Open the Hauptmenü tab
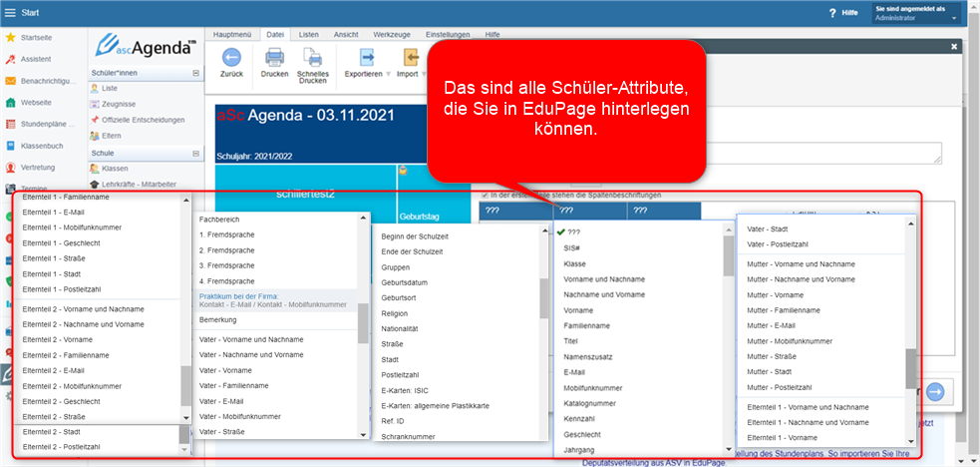This screenshot has height=467, width=980. click(232, 34)
